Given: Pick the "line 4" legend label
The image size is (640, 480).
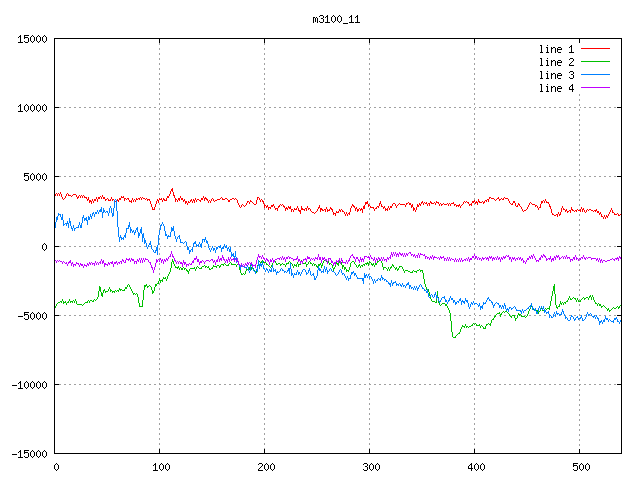Looking at the screenshot, I should point(557,88).
